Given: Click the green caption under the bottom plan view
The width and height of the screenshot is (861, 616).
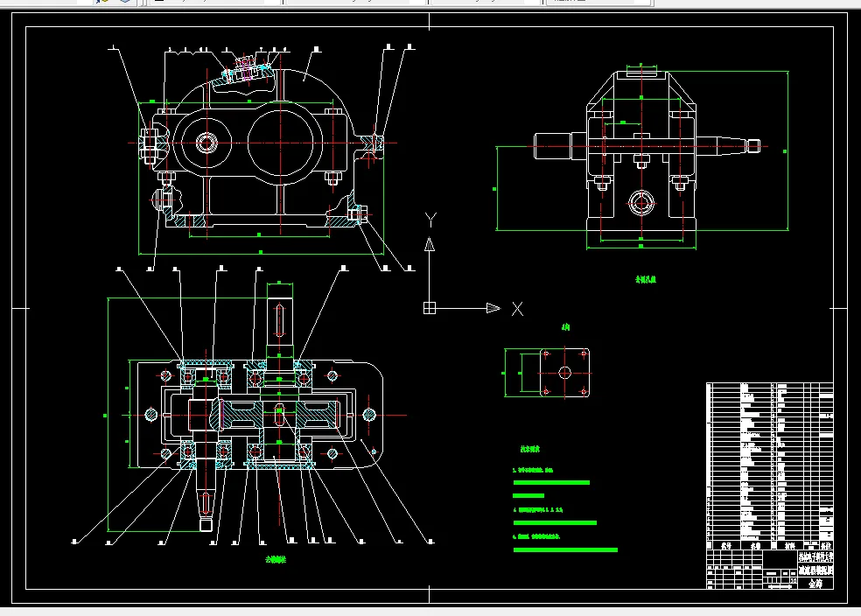Looking at the screenshot, I should click(276, 559).
